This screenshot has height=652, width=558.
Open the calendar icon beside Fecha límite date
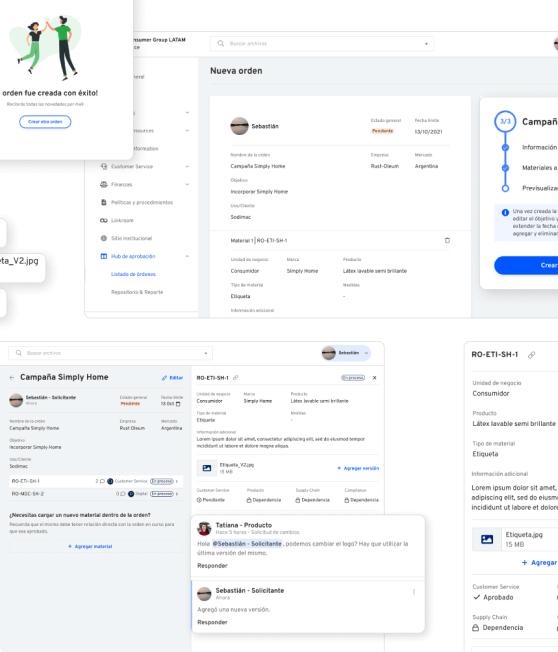coord(178,404)
